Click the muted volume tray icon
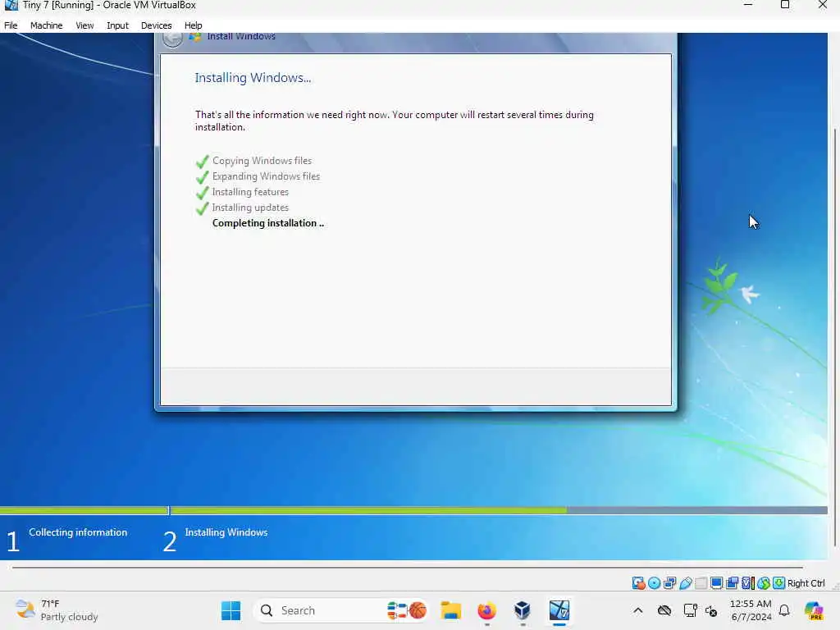 tap(711, 610)
